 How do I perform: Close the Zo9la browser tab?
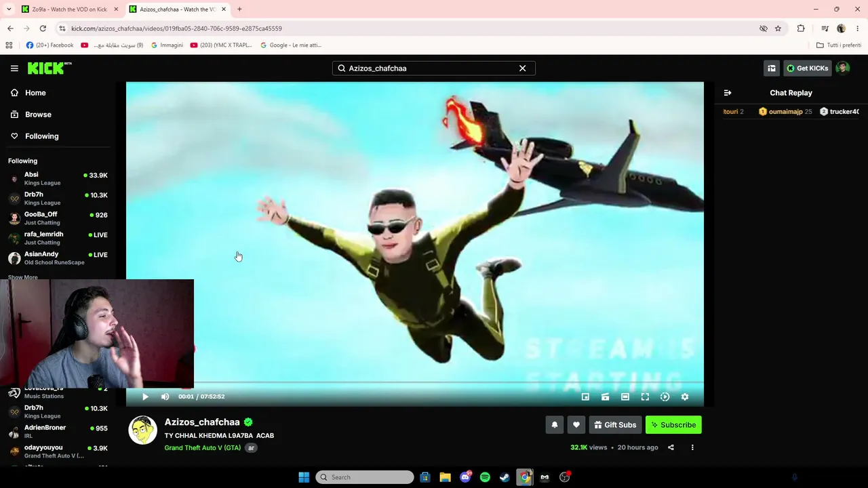click(x=116, y=9)
